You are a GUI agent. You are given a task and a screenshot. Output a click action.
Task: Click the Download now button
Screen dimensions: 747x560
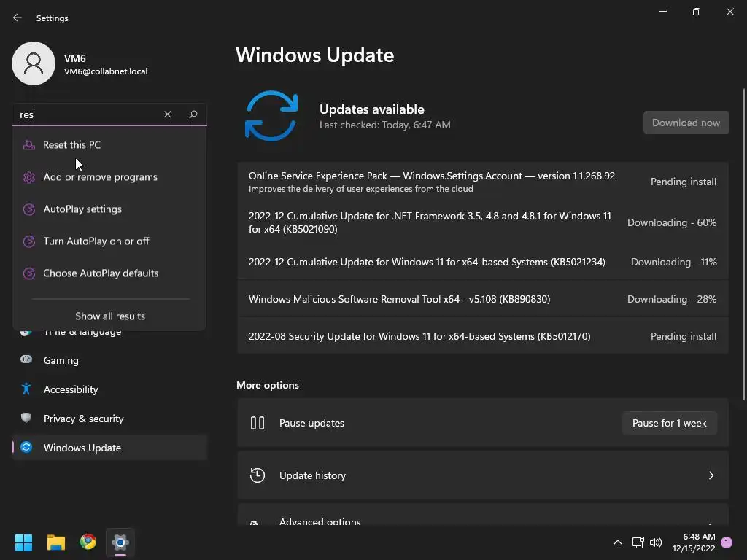pyautogui.click(x=686, y=122)
